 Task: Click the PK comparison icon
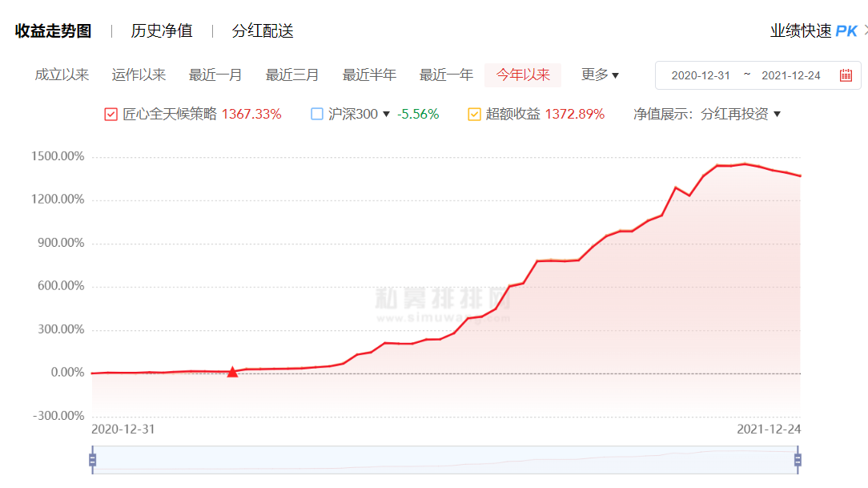pyautogui.click(x=846, y=31)
